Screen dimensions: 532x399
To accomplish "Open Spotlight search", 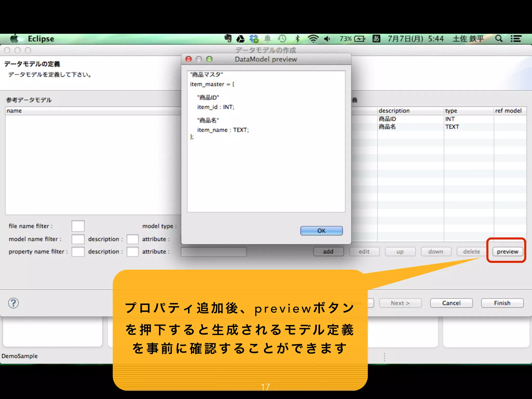I will pos(499,39).
